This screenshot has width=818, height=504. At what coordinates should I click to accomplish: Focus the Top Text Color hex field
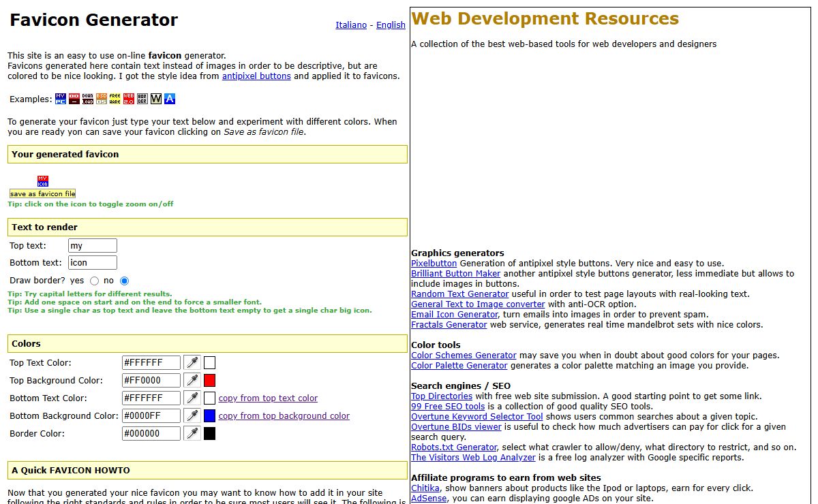click(151, 362)
